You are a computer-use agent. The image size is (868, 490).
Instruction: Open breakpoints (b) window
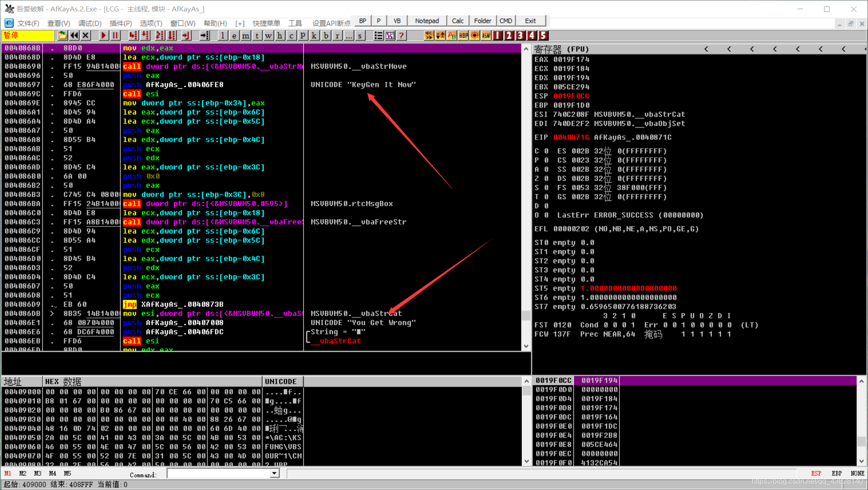(x=325, y=36)
